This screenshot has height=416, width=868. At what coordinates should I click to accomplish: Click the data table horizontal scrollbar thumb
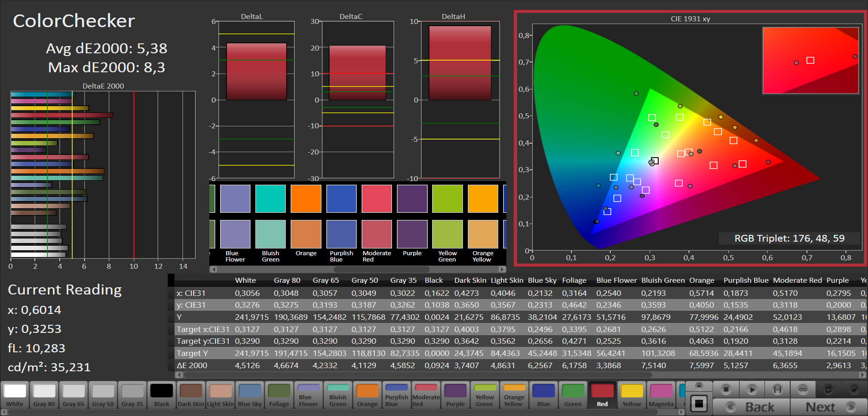click(x=417, y=375)
